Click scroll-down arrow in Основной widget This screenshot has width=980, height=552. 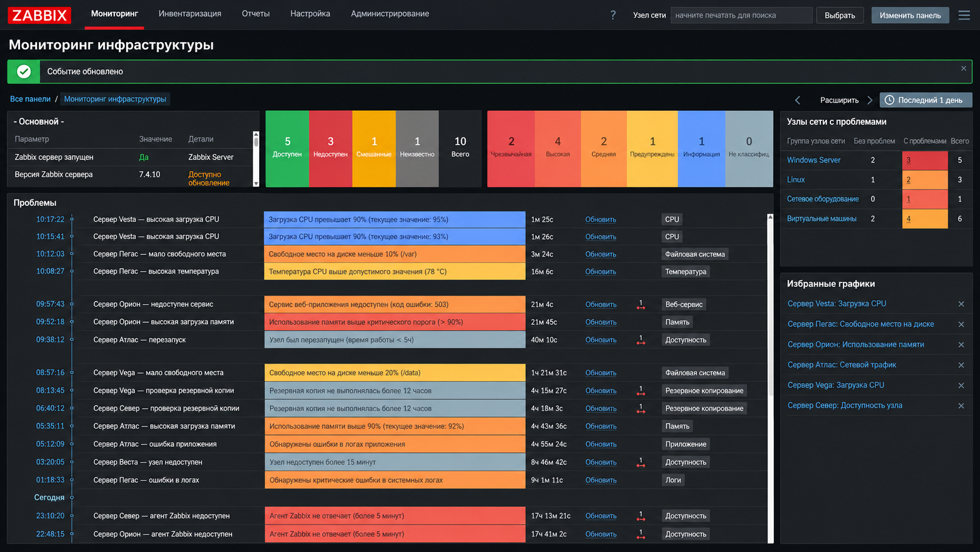[256, 184]
